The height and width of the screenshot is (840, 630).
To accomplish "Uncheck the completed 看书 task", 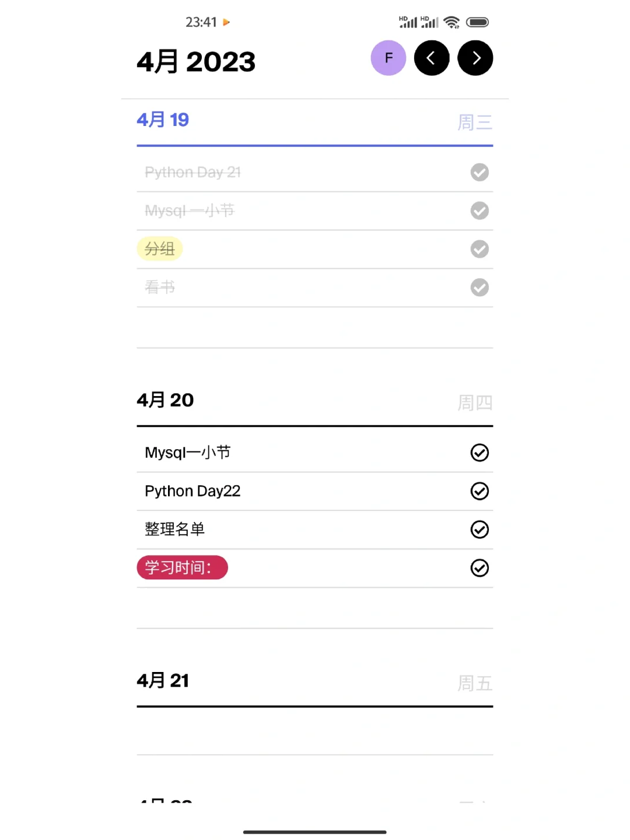I will pyautogui.click(x=480, y=288).
